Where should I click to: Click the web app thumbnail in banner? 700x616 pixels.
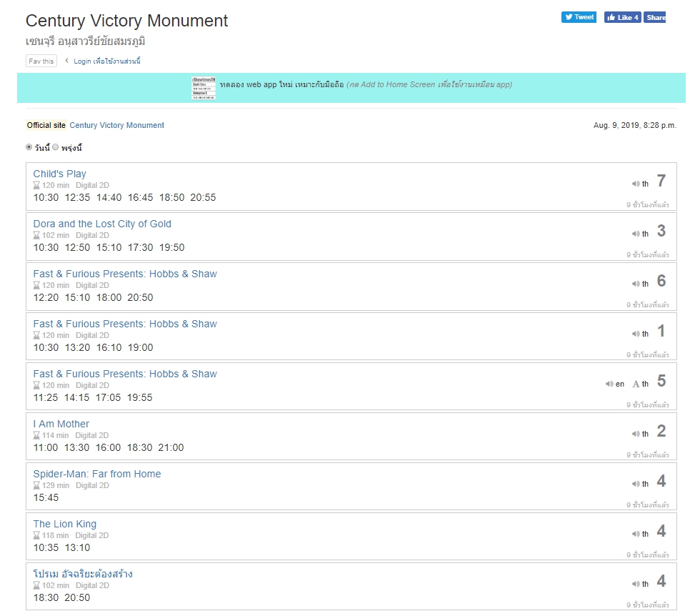[x=204, y=88]
